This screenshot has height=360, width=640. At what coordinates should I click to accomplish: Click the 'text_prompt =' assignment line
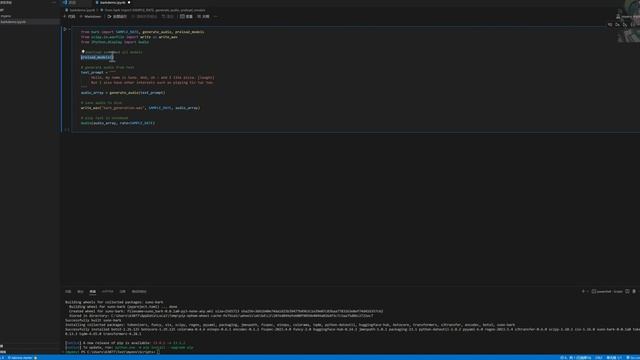pos(98,72)
